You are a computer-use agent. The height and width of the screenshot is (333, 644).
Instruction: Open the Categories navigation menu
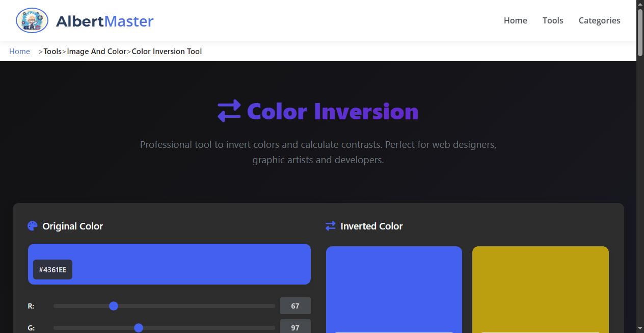tap(599, 20)
